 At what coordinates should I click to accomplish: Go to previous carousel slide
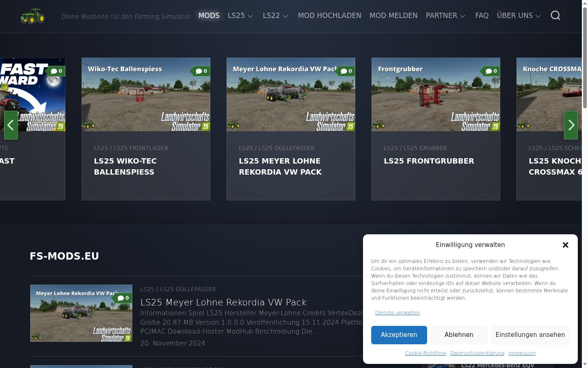(x=11, y=125)
